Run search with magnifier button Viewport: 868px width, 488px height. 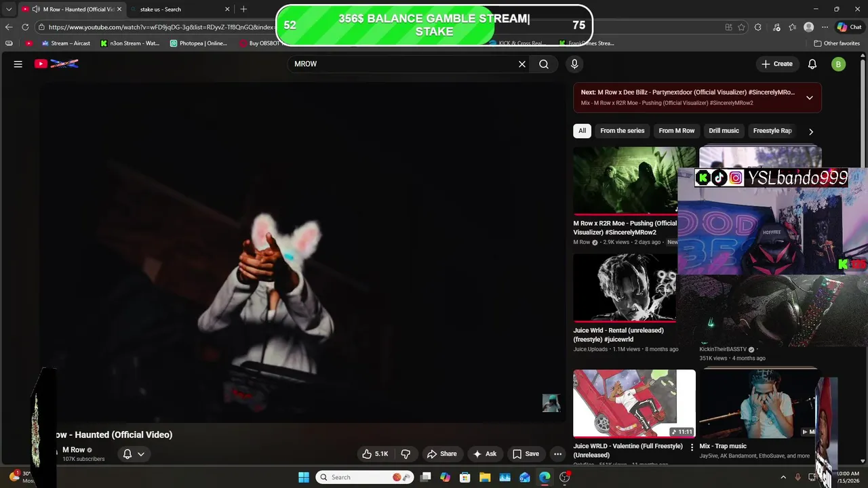[x=544, y=64]
